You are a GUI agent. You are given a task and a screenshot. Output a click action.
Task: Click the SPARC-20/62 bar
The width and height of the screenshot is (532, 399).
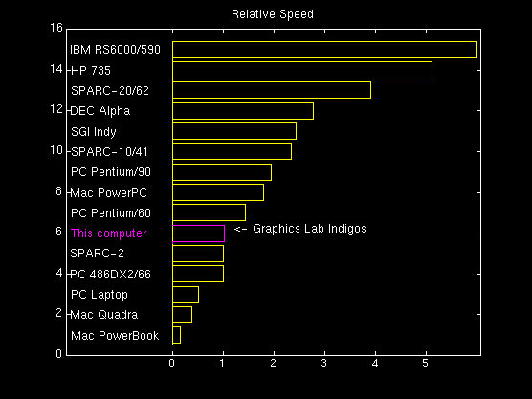tap(272, 90)
